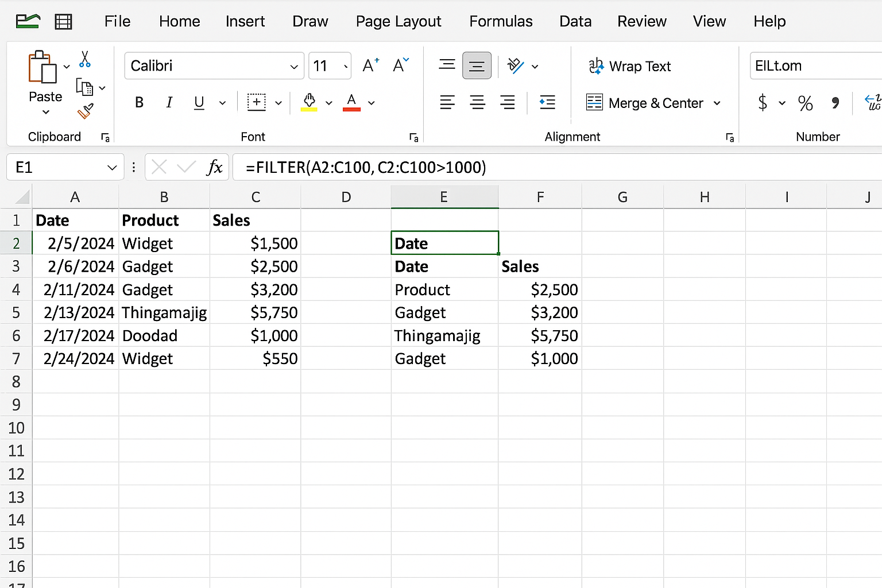Viewport: 882px width, 588px height.
Task: Apply borders with the borders icon
Action: point(257,103)
